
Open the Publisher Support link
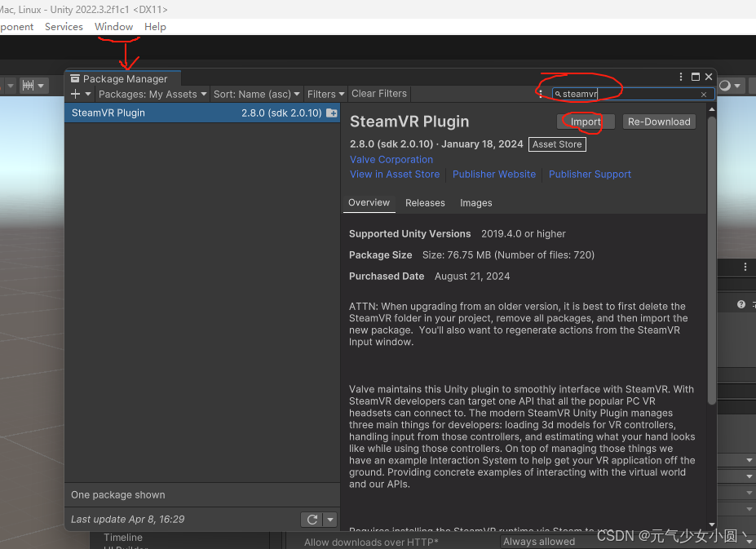click(x=590, y=174)
